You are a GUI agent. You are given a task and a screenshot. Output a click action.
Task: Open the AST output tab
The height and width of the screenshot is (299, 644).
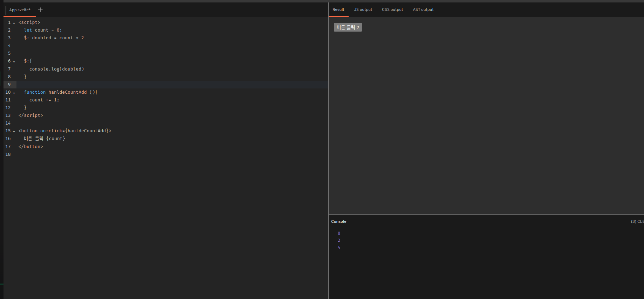(423, 9)
